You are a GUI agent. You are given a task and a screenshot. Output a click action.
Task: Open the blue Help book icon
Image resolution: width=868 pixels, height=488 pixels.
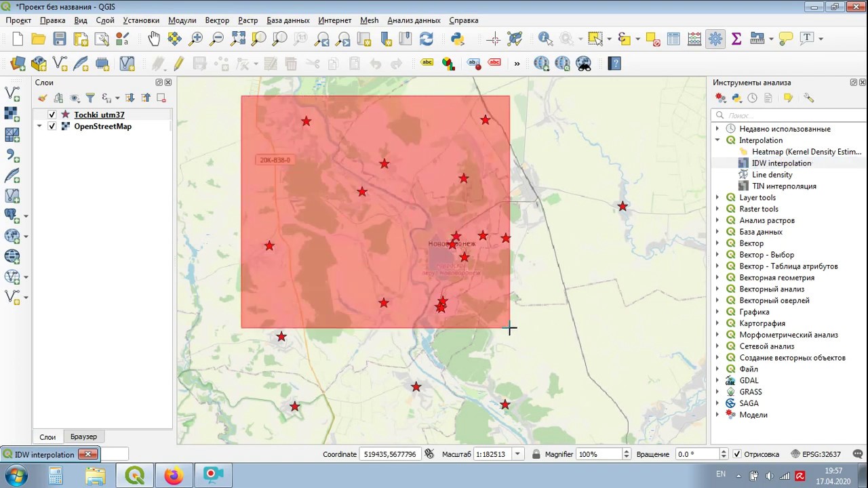pos(614,64)
